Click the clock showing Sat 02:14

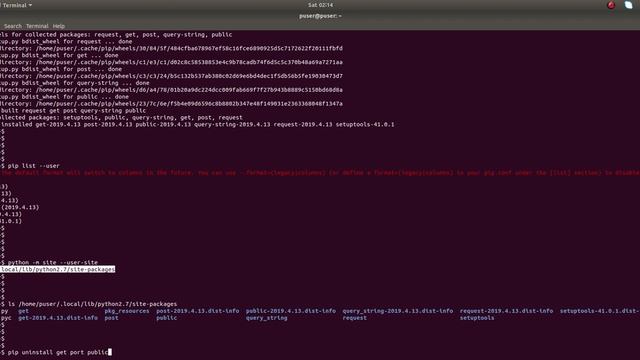(x=320, y=5)
